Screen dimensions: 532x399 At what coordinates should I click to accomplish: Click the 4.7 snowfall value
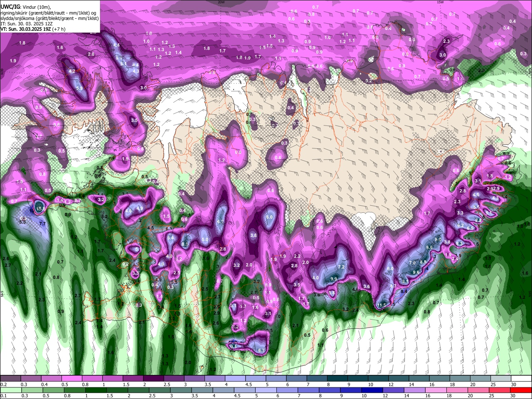pyautogui.click(x=393, y=286)
